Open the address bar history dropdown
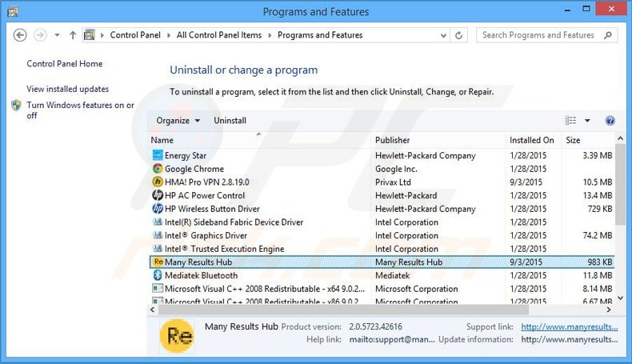The image size is (632, 364). (443, 35)
